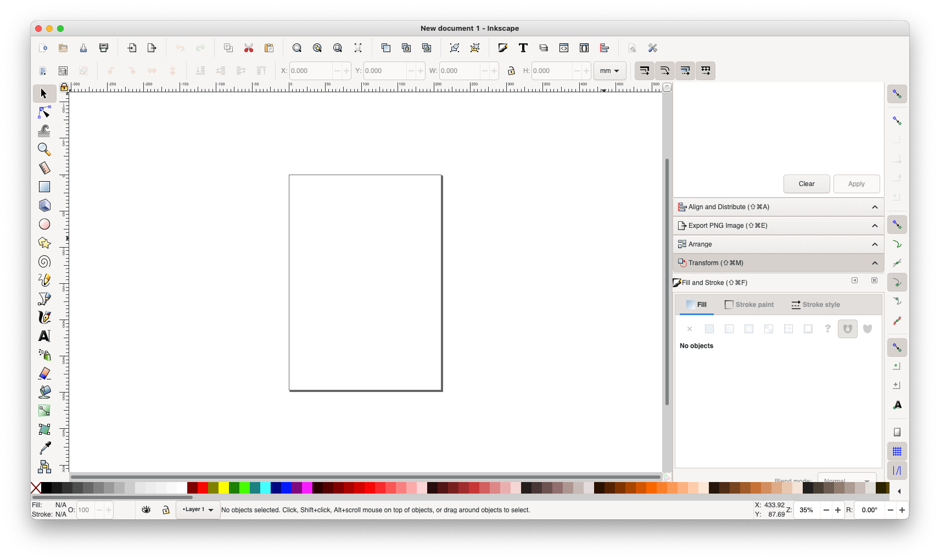The width and height of the screenshot is (940, 560).
Task: Select the Rectangle tool
Action: click(x=44, y=186)
